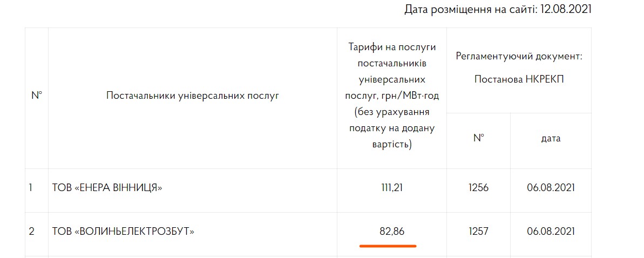
Task: Click the leftmost N° row-number column header
Action: [x=37, y=96]
